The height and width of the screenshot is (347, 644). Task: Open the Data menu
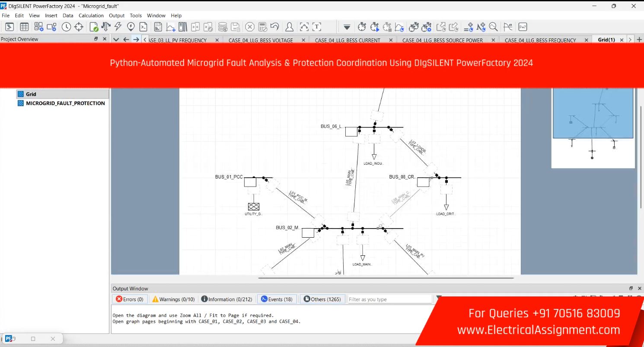(68, 16)
